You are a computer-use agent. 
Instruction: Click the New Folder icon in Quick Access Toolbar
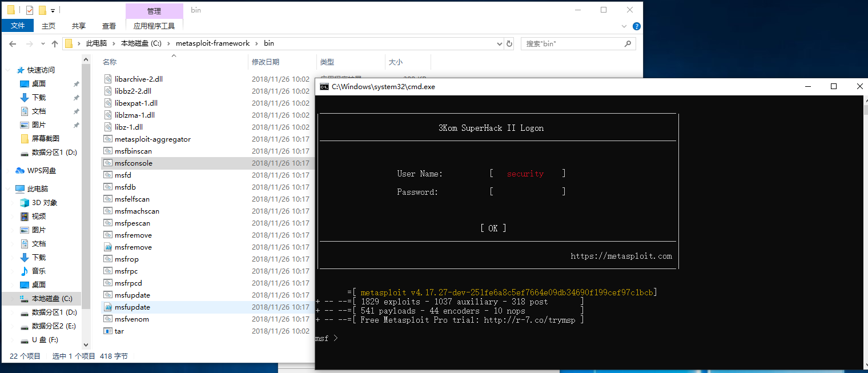coord(42,10)
